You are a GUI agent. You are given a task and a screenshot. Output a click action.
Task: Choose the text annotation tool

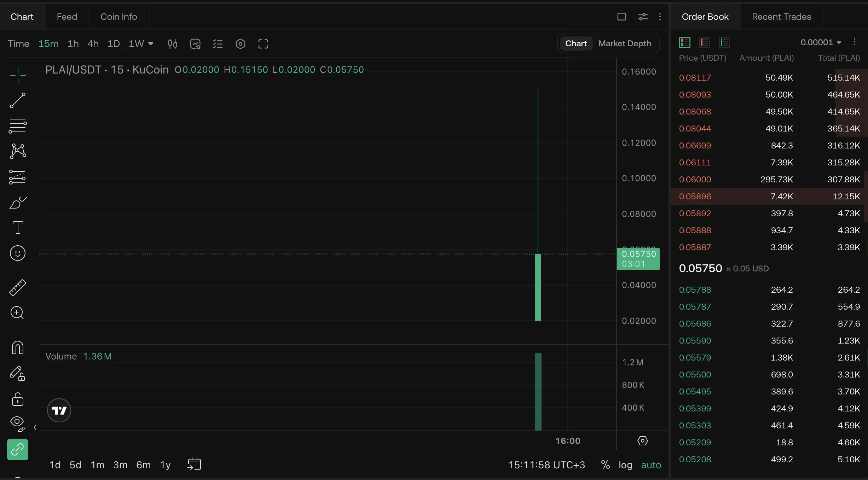coord(17,228)
